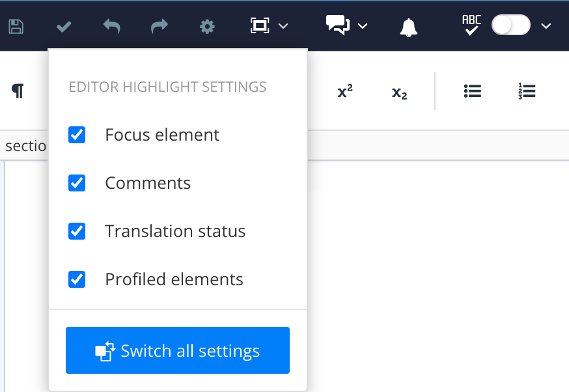Image resolution: width=569 pixels, height=392 pixels.
Task: Toggle the paragraph marks icon
Action: (18, 91)
